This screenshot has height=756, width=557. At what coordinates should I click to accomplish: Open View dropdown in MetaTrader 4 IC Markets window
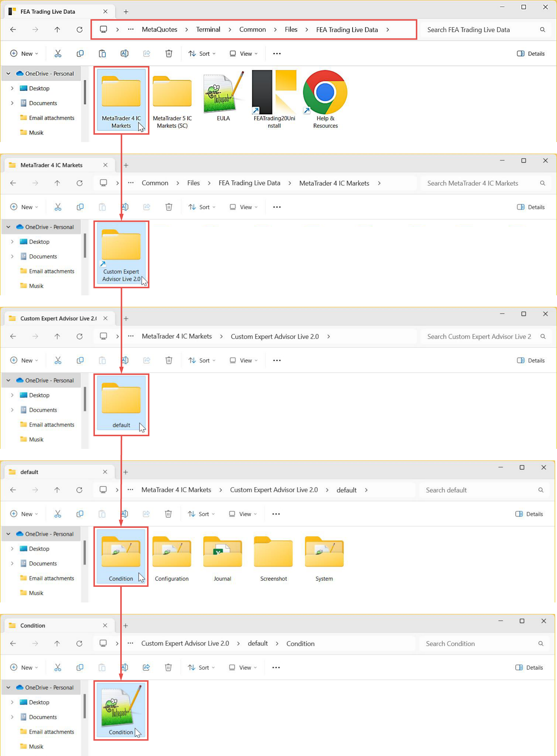[243, 207]
